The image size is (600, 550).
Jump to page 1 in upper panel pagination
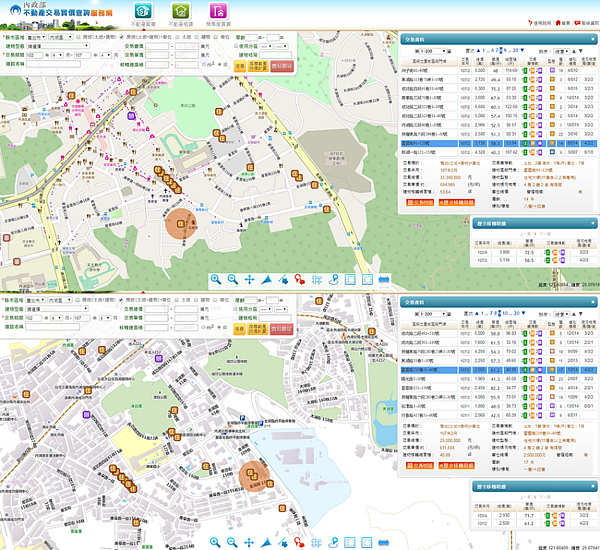click(x=483, y=51)
